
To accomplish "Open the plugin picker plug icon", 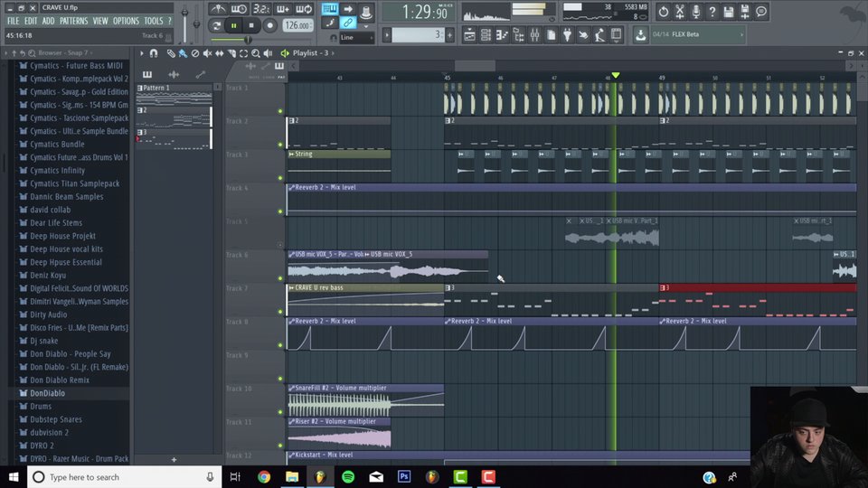I will (x=568, y=35).
